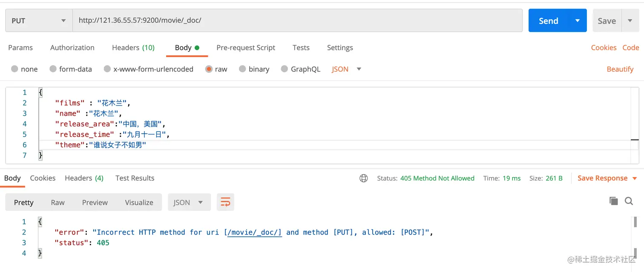Expand the Save button arrow options
The height and width of the screenshot is (272, 644).
pyautogui.click(x=630, y=20)
